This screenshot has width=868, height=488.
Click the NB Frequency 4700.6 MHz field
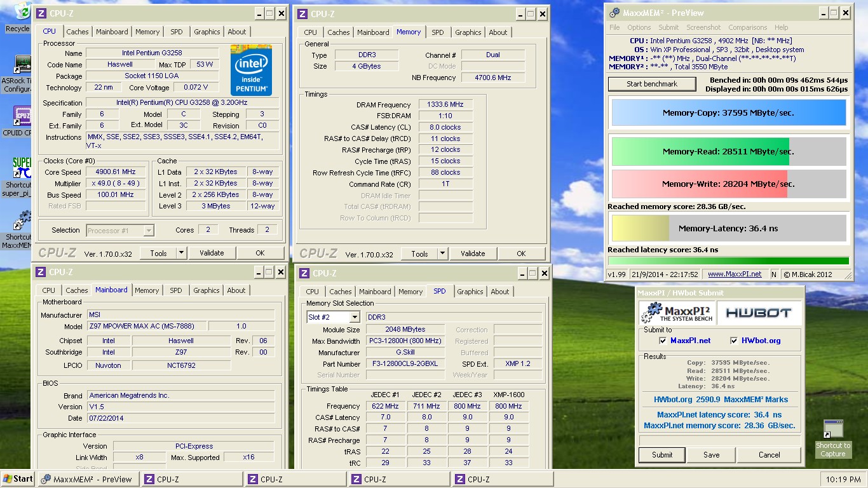[x=493, y=78]
